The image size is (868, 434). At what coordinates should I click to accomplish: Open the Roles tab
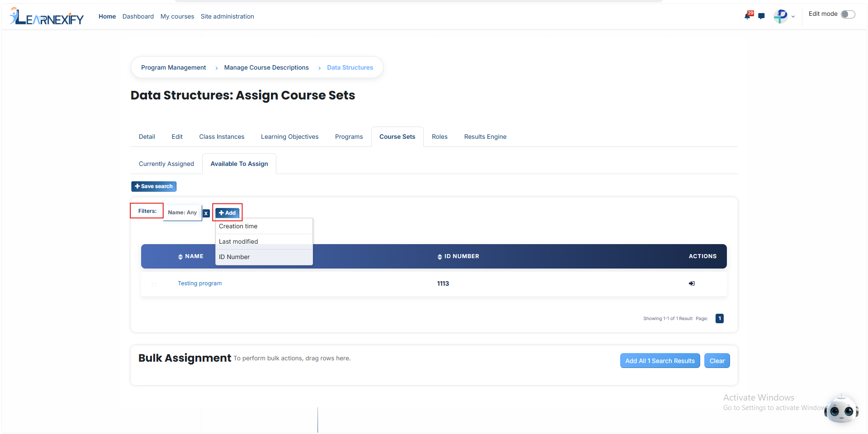click(x=440, y=137)
